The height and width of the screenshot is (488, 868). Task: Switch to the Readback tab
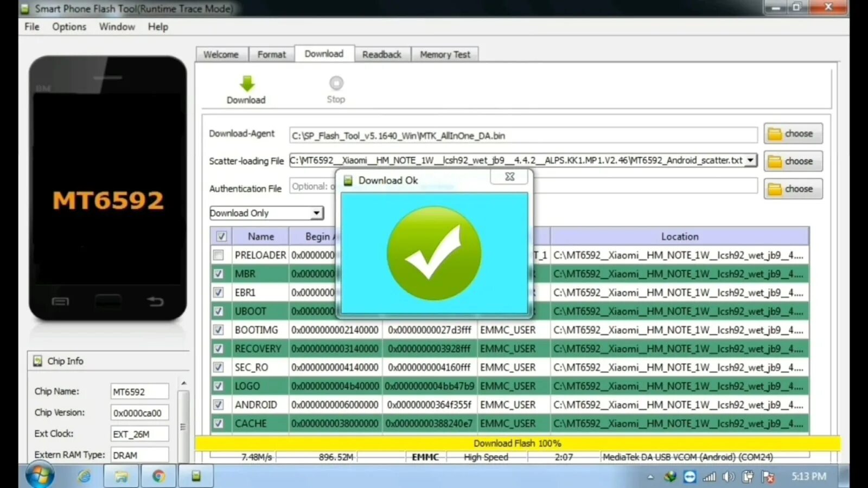click(382, 55)
